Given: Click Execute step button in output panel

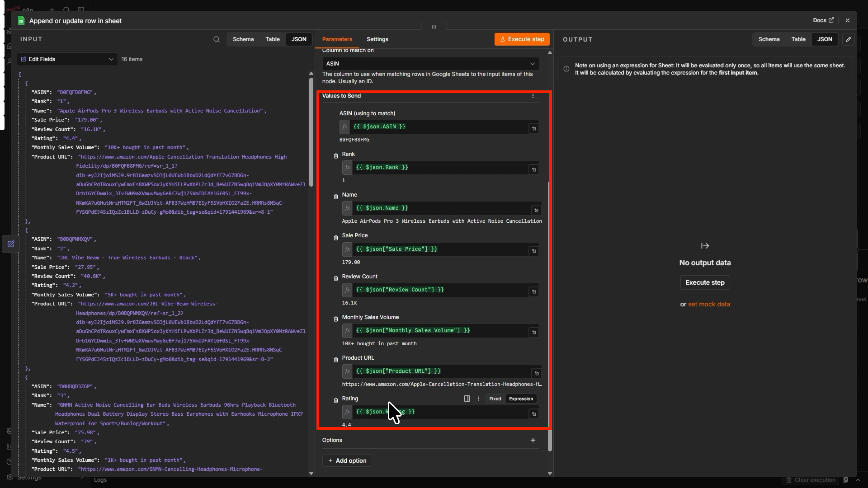Looking at the screenshot, I should pos(705,282).
